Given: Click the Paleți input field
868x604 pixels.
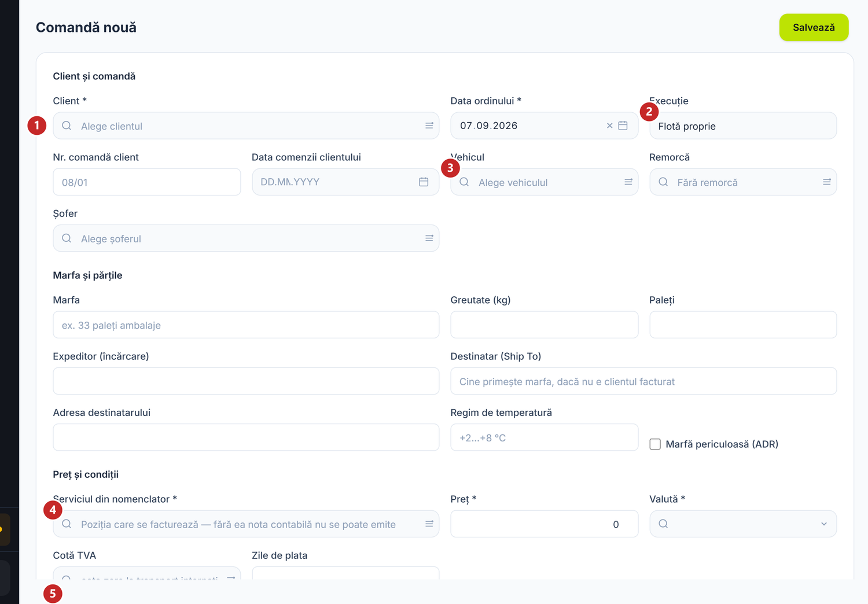Looking at the screenshot, I should coord(743,325).
